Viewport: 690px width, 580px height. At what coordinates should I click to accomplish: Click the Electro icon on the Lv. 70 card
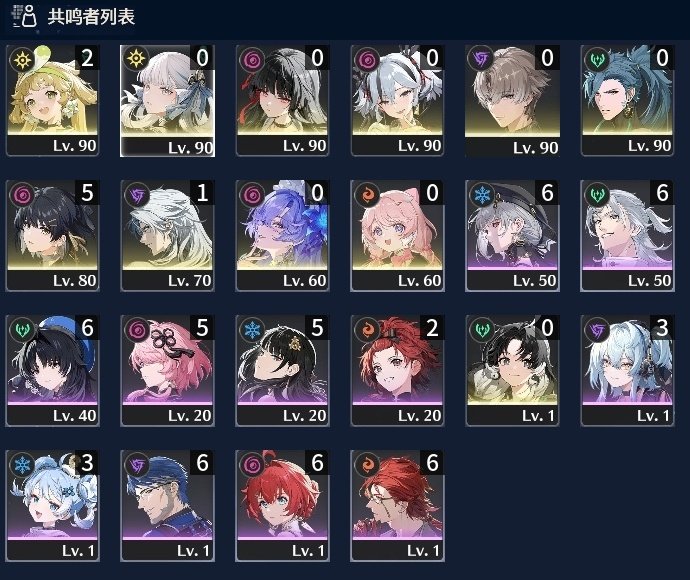[x=137, y=194]
